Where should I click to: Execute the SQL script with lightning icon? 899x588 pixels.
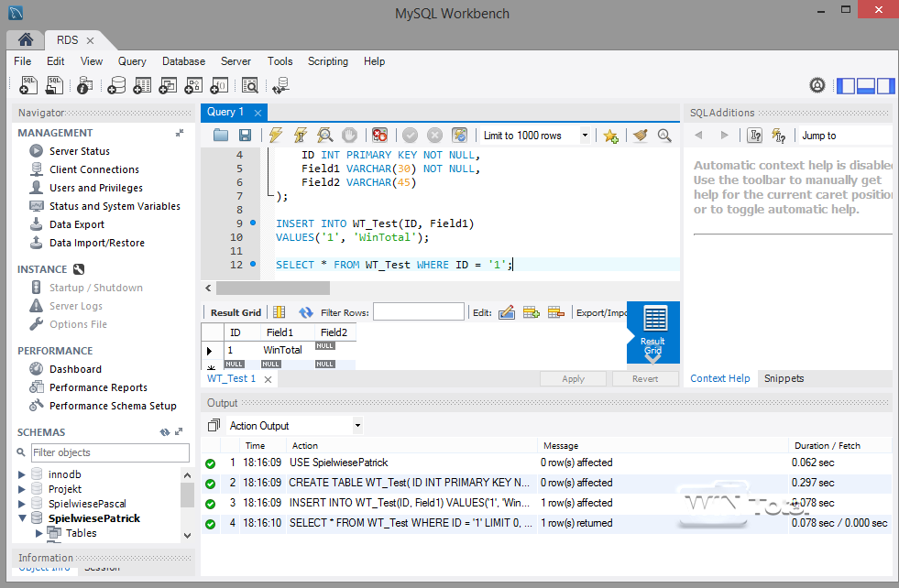coord(275,136)
